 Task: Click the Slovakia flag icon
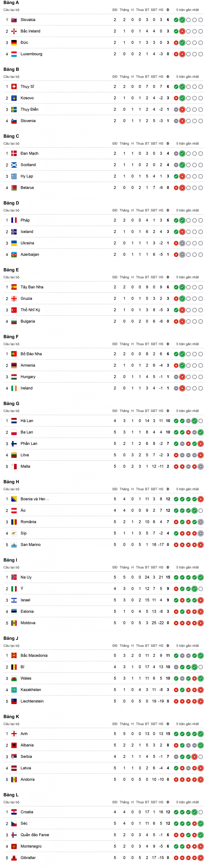[x=14, y=20]
